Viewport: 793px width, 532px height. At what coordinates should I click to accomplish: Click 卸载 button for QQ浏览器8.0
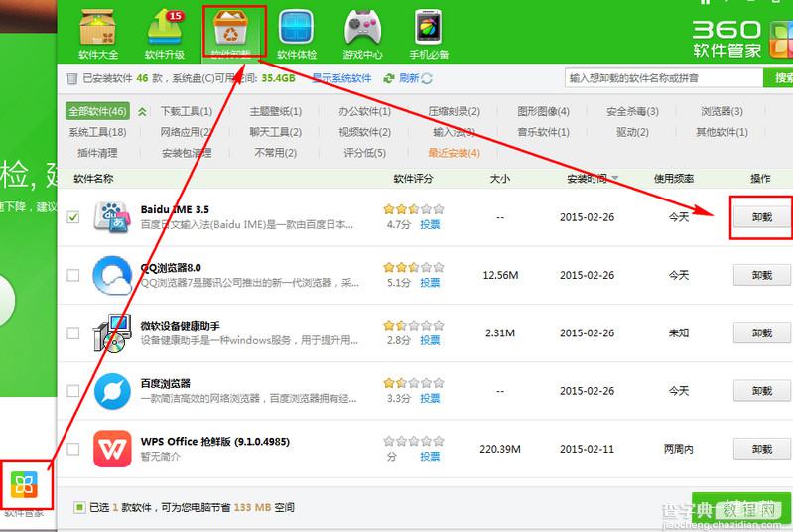pyautogui.click(x=761, y=275)
